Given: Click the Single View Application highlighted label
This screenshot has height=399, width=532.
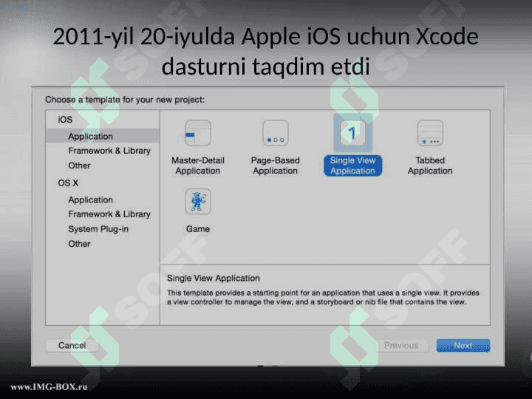Looking at the screenshot, I should click(x=352, y=166).
